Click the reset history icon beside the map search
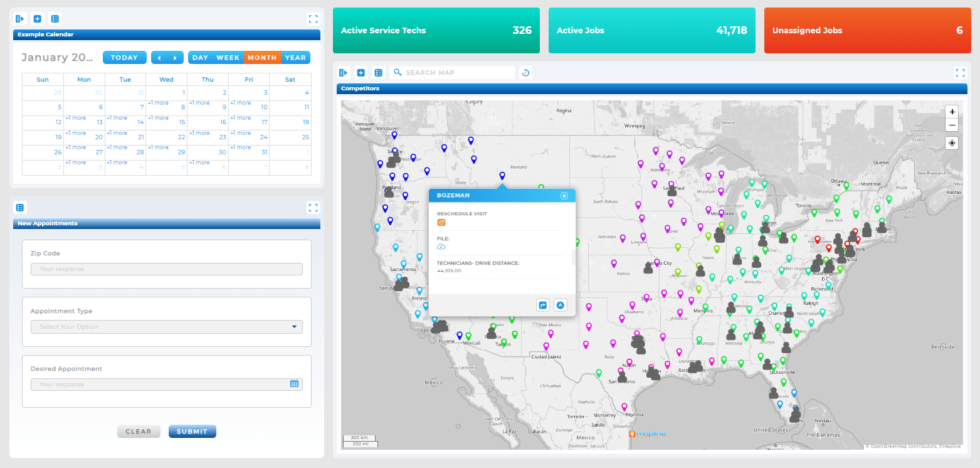The height and width of the screenshot is (468, 980). coord(525,72)
